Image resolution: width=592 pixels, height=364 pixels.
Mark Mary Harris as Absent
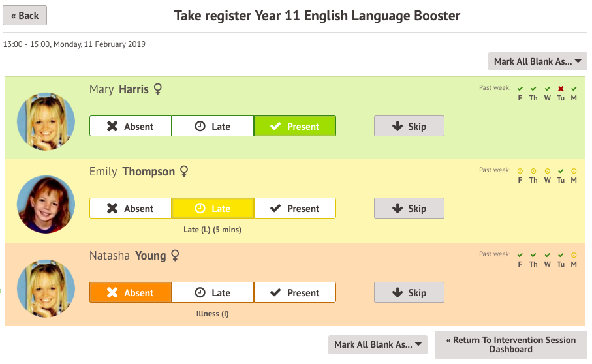click(131, 127)
